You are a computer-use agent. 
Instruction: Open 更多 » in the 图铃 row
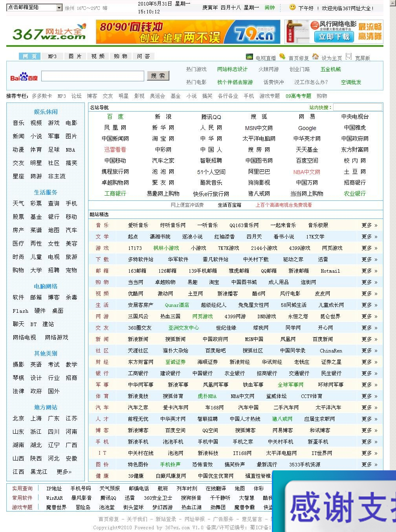pyautogui.click(x=369, y=465)
